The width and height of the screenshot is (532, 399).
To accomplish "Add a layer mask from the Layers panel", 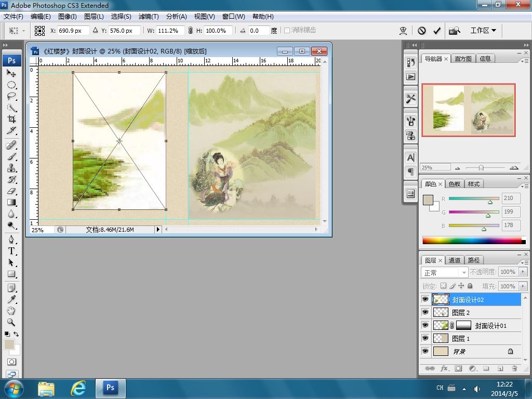I will (x=458, y=368).
